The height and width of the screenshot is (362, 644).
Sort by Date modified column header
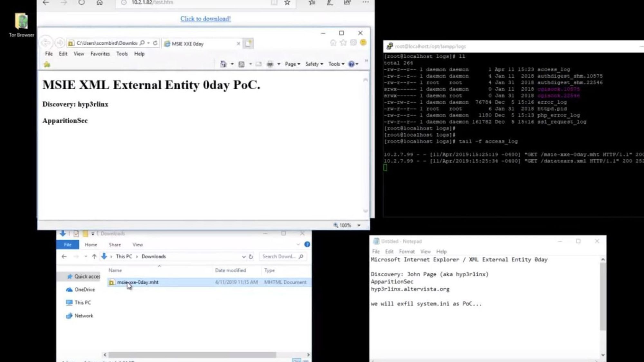click(231, 270)
